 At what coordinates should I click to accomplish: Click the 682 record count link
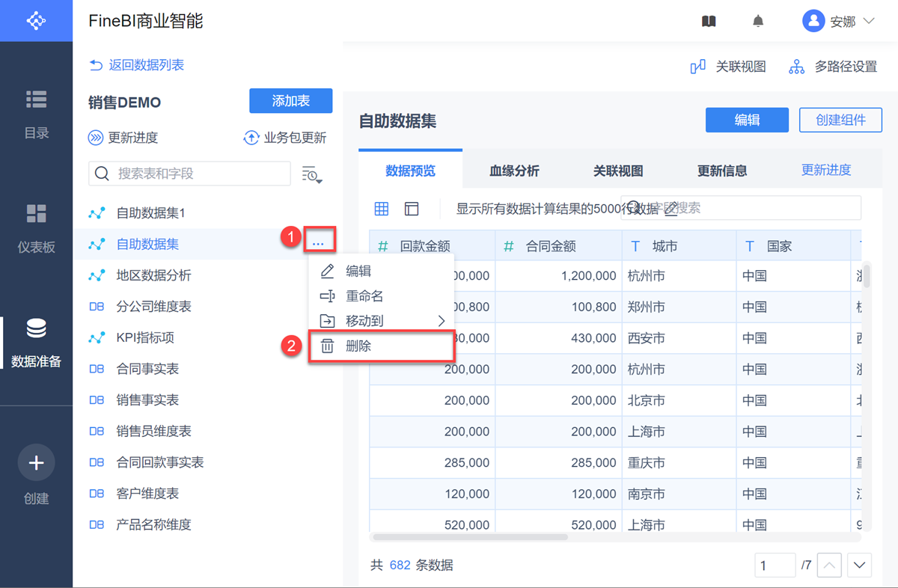400,566
